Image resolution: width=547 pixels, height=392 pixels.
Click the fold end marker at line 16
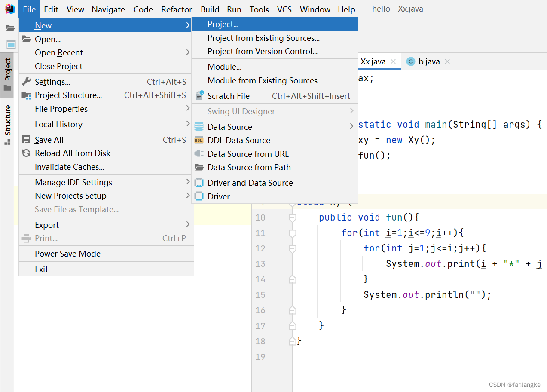[x=293, y=310]
